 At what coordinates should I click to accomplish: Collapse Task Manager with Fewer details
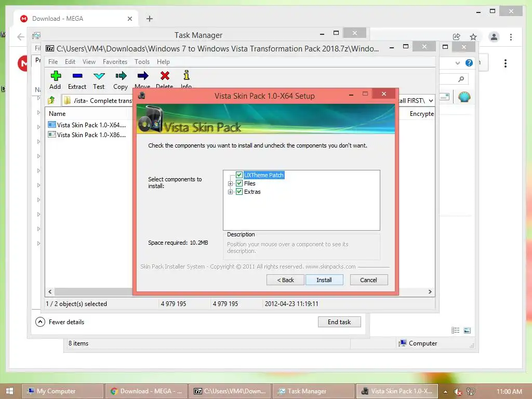pos(60,322)
